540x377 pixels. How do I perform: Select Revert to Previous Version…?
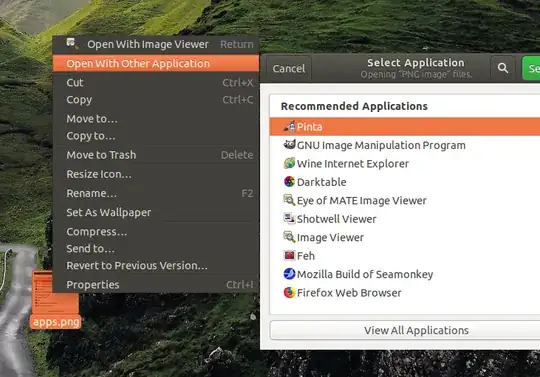tap(156, 266)
